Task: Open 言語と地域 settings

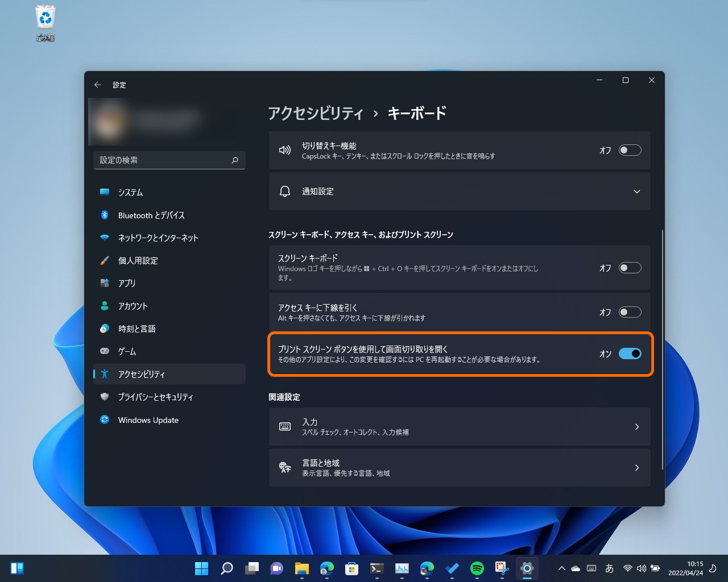Action: 460,468
